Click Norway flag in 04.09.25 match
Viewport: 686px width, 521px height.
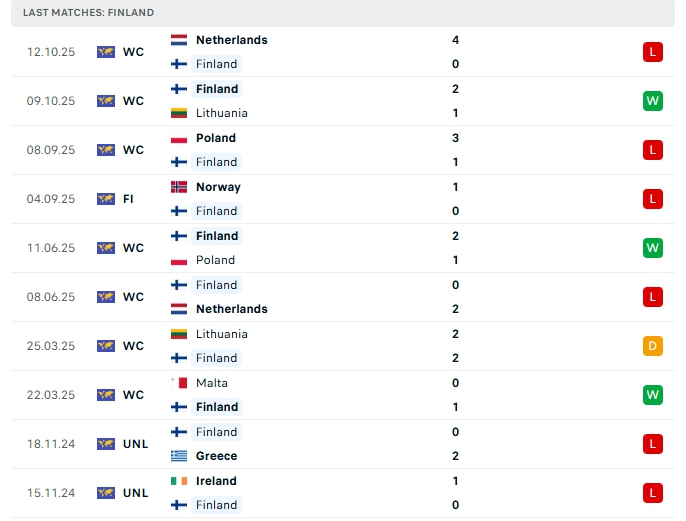(179, 187)
